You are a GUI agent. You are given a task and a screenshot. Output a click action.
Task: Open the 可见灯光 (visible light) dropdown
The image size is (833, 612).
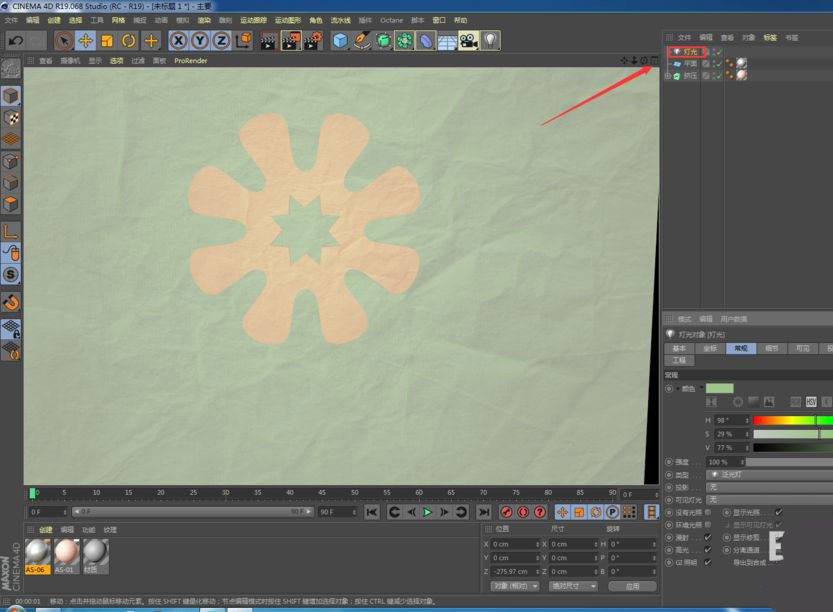(769, 500)
